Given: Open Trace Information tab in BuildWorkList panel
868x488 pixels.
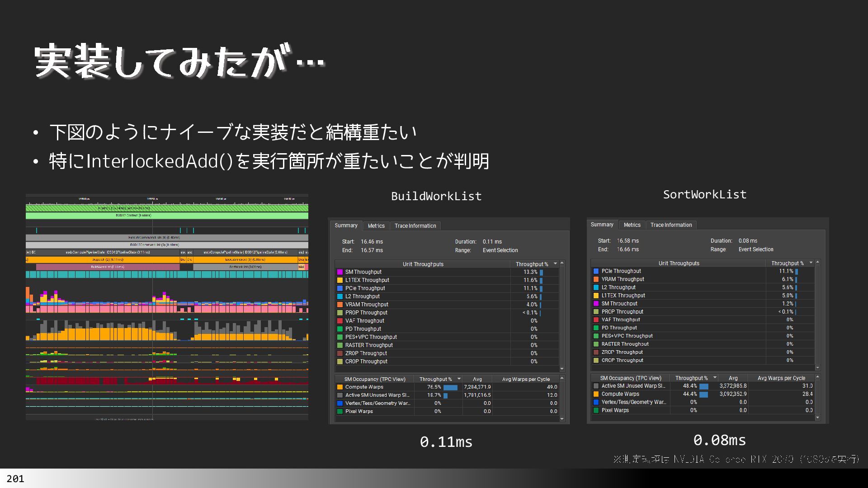Looking at the screenshot, I should [415, 226].
